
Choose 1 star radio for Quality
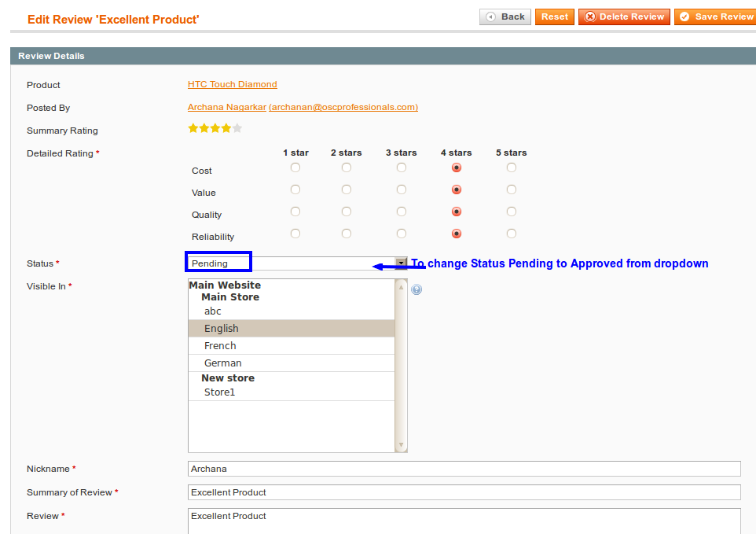(295, 212)
